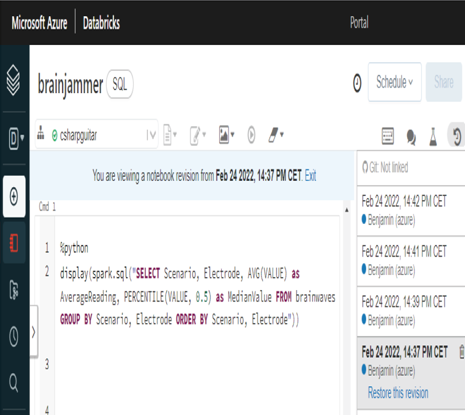Click the Share button
Screen dimensions: 465x415
tap(444, 82)
